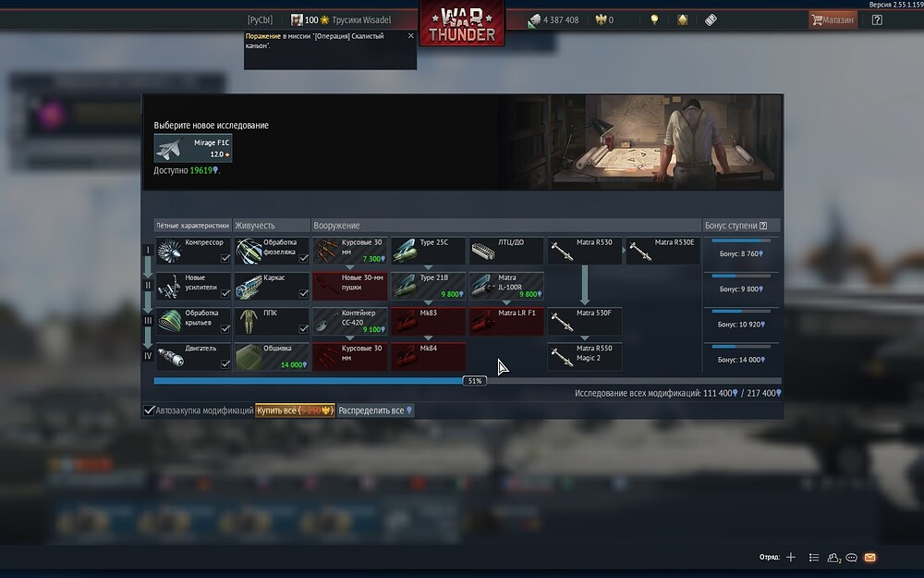Image resolution: width=924 pixels, height=578 pixels.
Task: Click the Доступно 19619 research points text
Action: click(x=187, y=170)
